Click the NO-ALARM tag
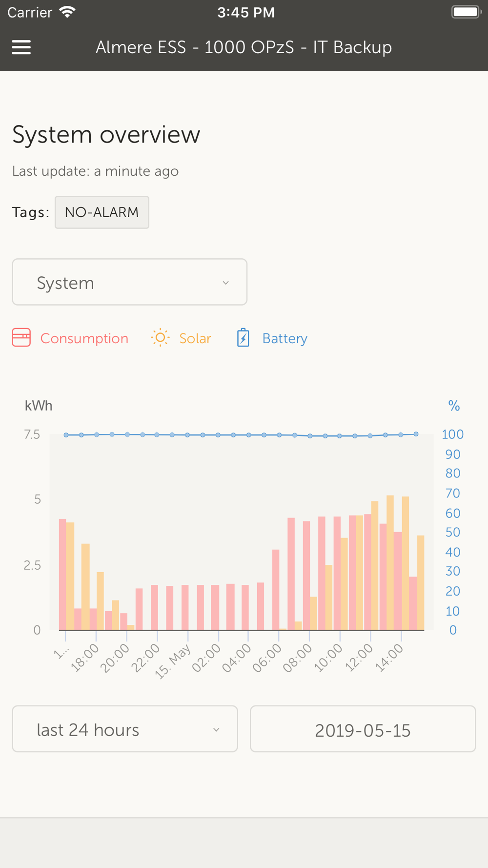 click(102, 212)
